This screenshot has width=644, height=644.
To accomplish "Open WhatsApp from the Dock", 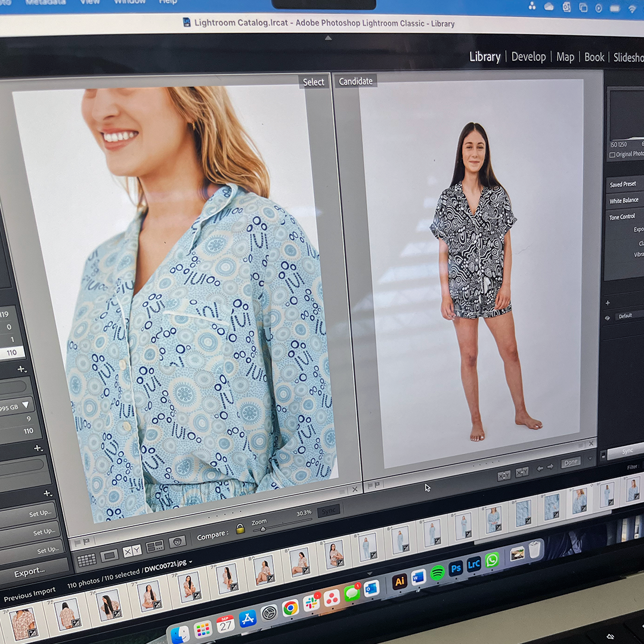I will click(x=491, y=560).
